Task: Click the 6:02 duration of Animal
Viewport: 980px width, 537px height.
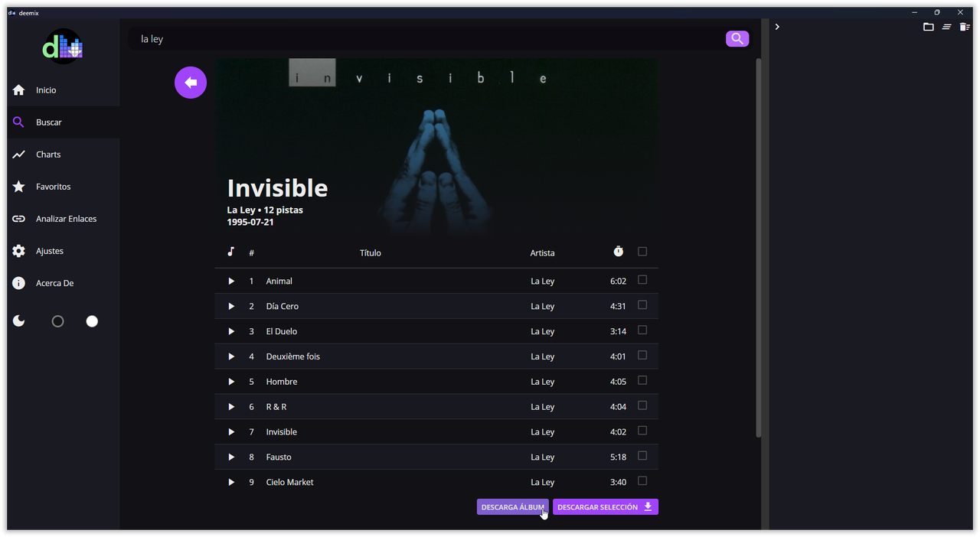Action: [618, 282]
